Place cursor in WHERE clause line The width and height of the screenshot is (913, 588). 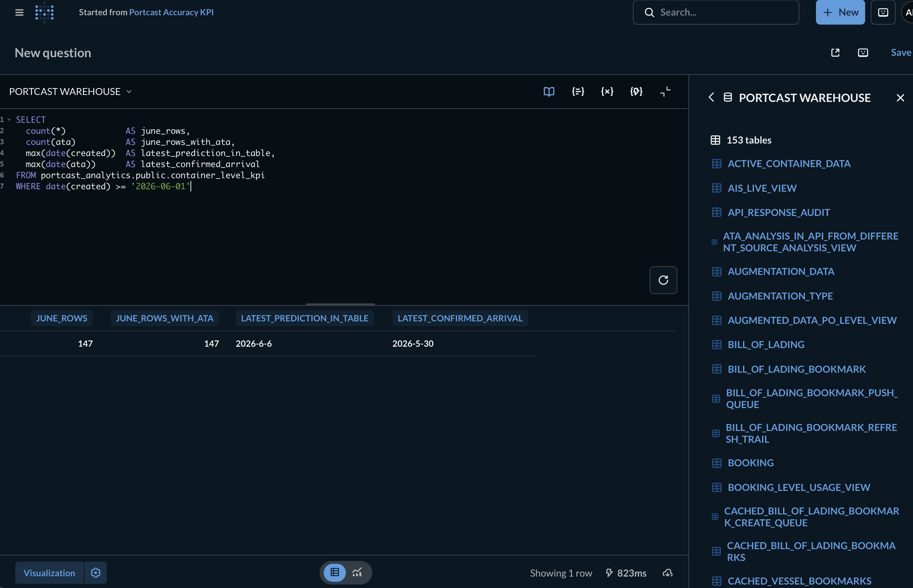pos(103,186)
